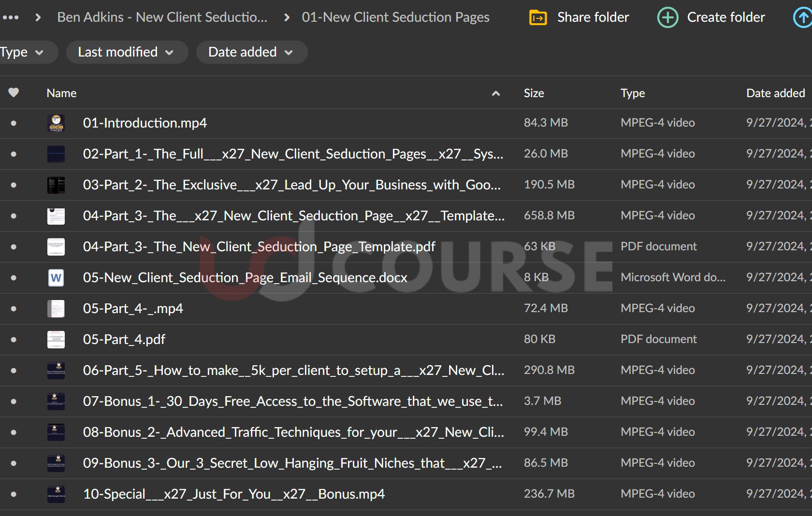
Task: Toggle favorite dot for 02-Part_1 video
Action: point(14,154)
